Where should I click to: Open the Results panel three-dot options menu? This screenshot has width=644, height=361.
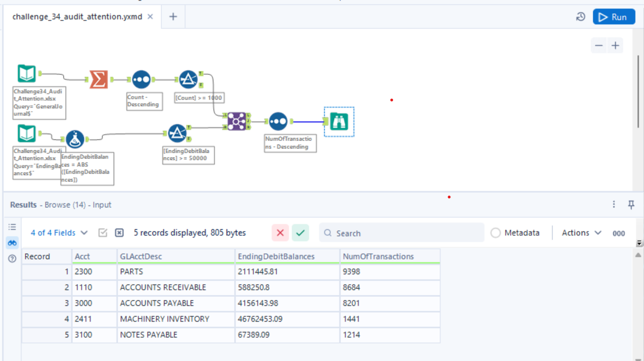[614, 205]
